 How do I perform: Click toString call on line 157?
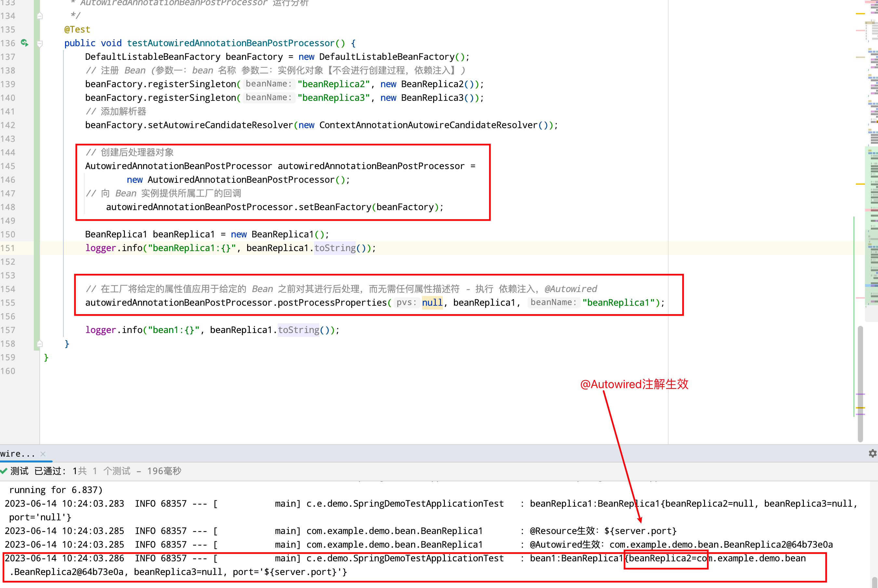click(x=299, y=330)
